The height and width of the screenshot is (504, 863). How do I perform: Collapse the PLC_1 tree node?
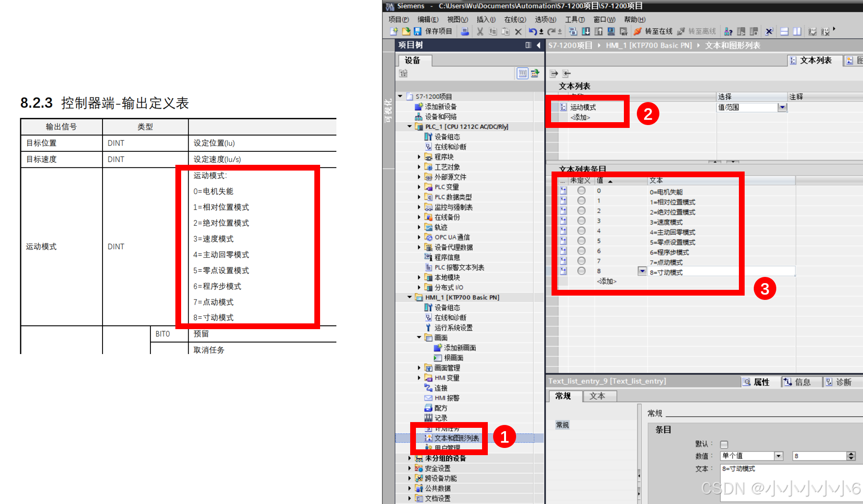click(409, 126)
